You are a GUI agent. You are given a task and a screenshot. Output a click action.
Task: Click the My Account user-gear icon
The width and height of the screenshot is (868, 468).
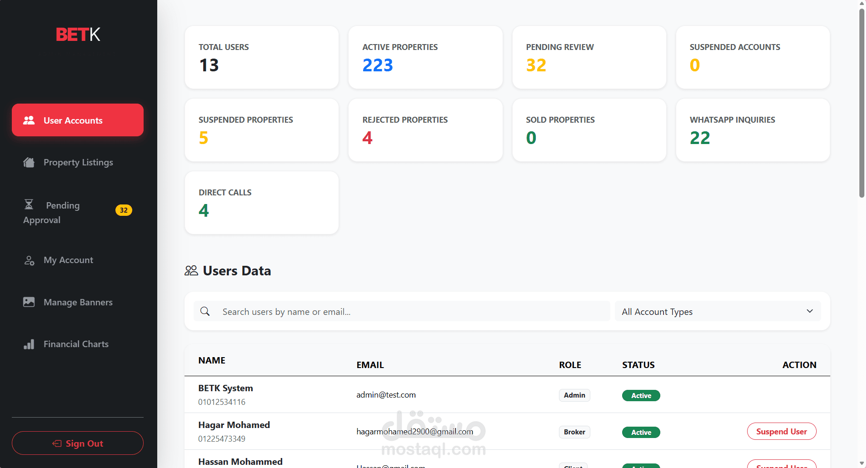point(29,260)
